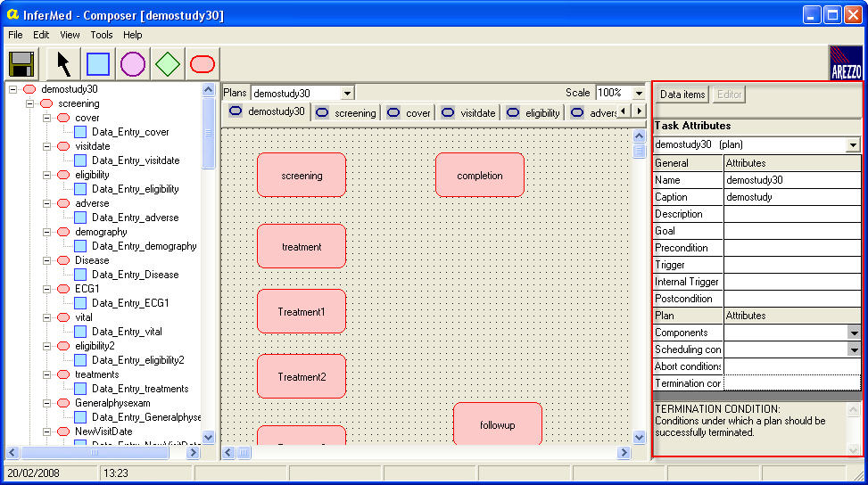The width and height of the screenshot is (868, 485).
Task: Collapse the screening tree node
Action: point(30,103)
